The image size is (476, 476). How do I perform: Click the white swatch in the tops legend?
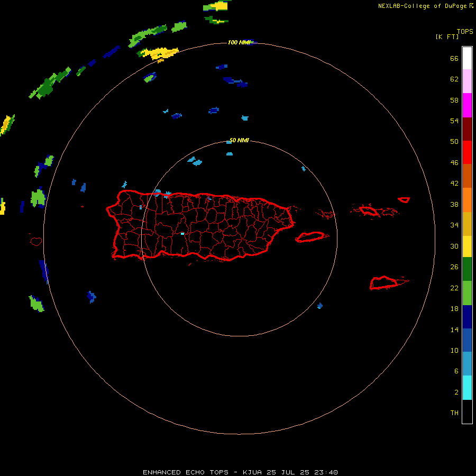[467, 58]
